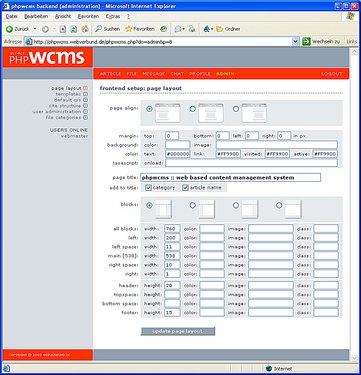Click the user administration sidebar indicator icon
This screenshot has width=361, height=375.
[85, 112]
